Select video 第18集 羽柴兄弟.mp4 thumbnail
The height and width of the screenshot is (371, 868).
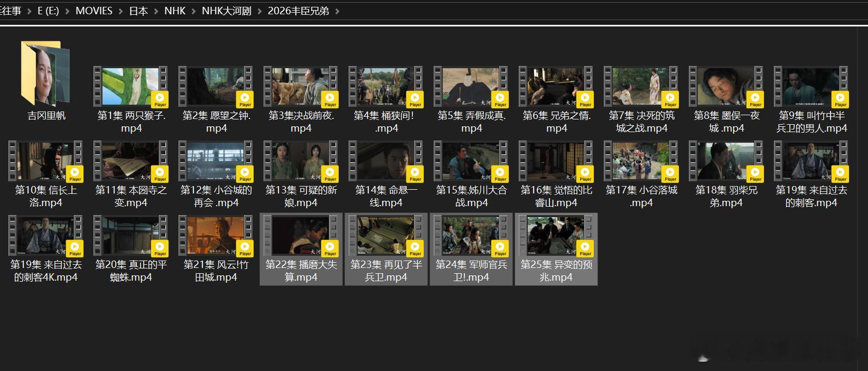pos(726,161)
